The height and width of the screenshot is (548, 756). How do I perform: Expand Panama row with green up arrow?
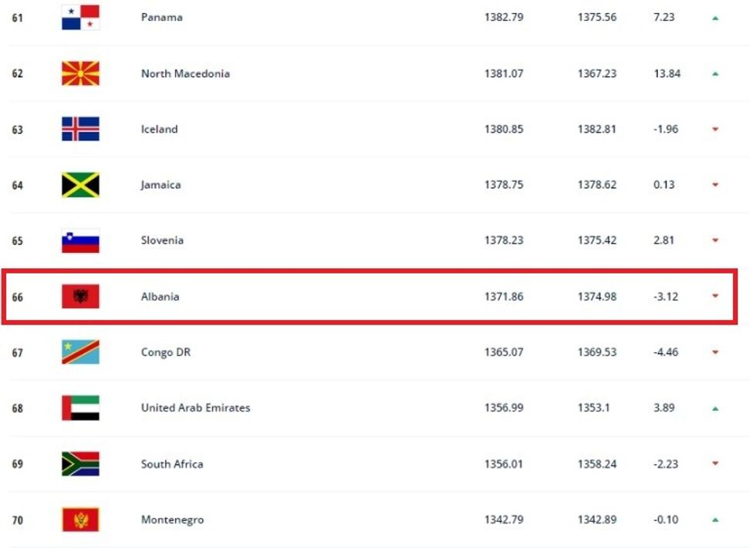[715, 18]
